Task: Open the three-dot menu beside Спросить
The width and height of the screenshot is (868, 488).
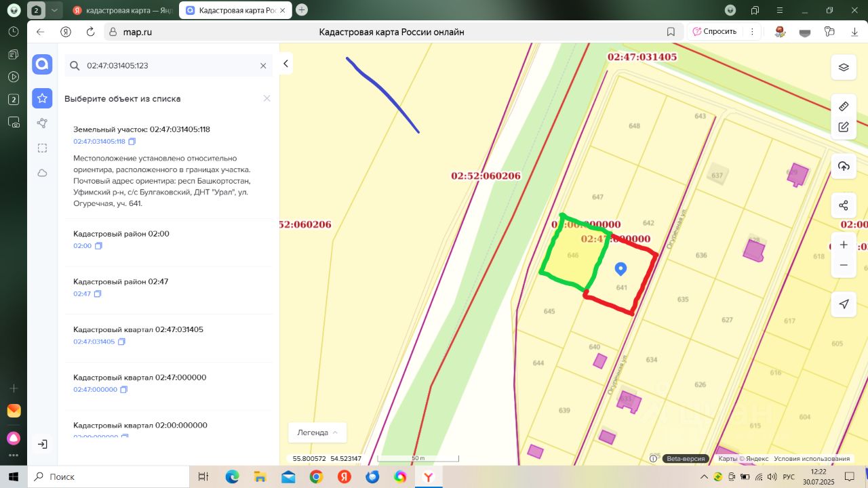Action: click(751, 32)
